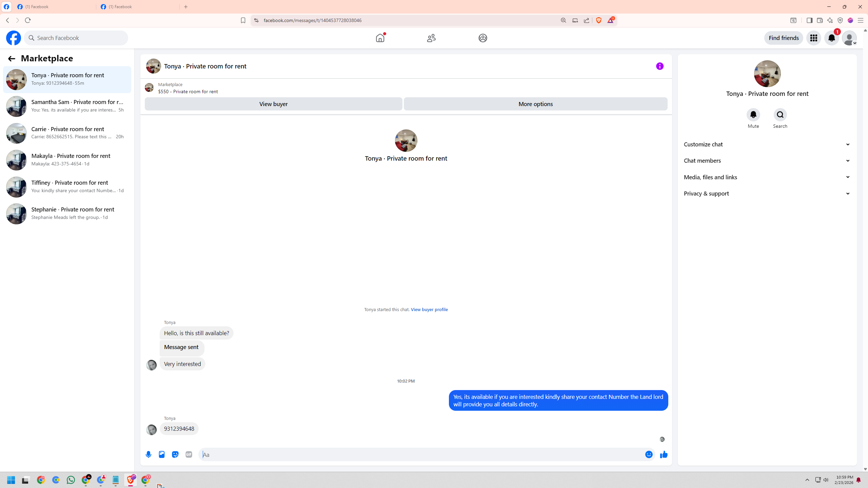Viewport: 868px width, 488px height.
Task: Click the voice clip microphone icon
Action: coord(149,454)
